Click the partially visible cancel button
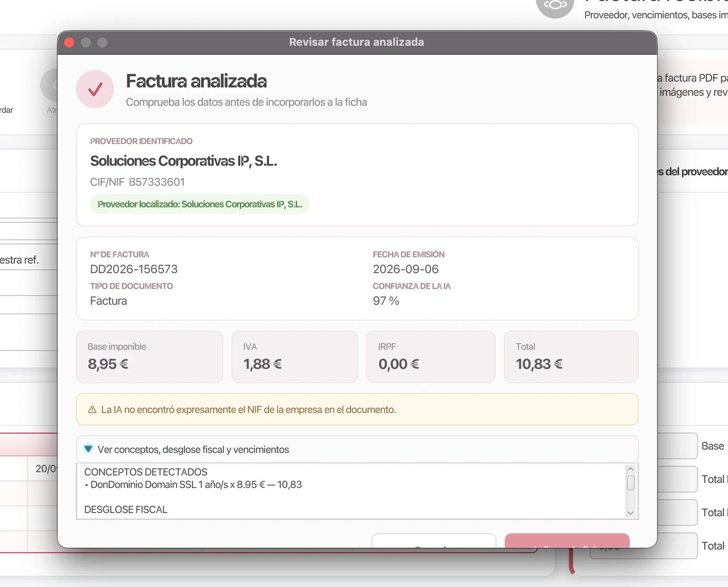This screenshot has width=728, height=587. tap(434, 541)
